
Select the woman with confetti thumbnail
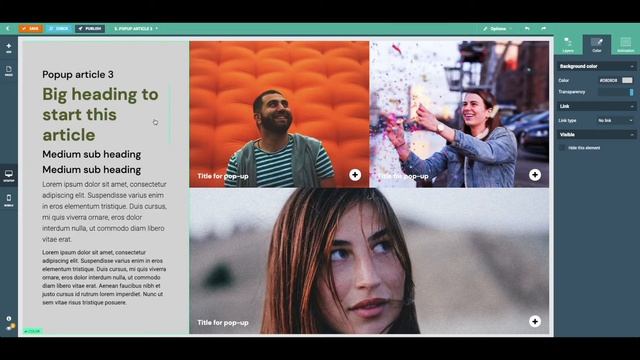459,114
